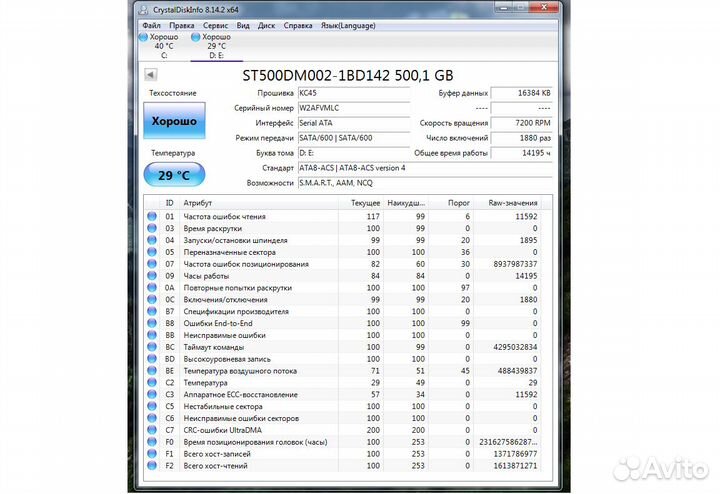This screenshot has width=720, height=494.
Task: Select the CRC-ошибки UltraDMA row
Action: pos(342,430)
